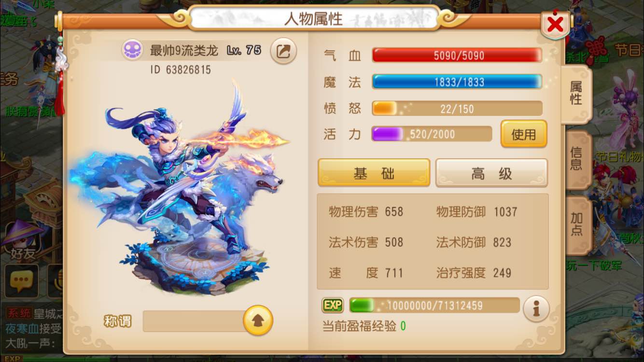644x362 pixels.
Task: Tap the green EXP badge icon
Action: (333, 306)
